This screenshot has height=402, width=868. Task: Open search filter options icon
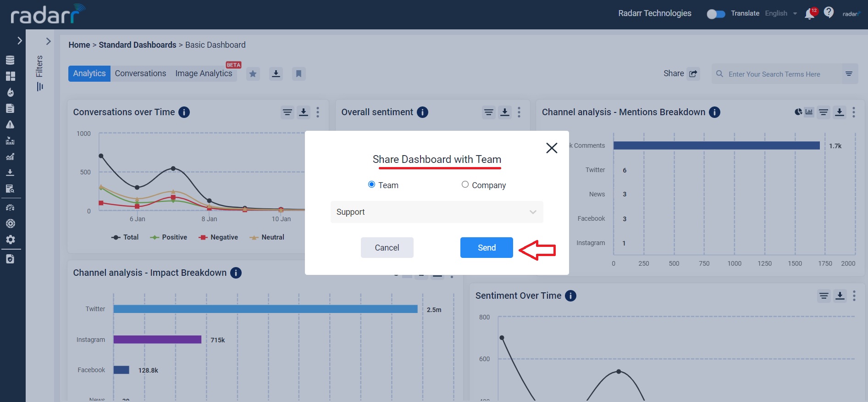[x=849, y=73]
